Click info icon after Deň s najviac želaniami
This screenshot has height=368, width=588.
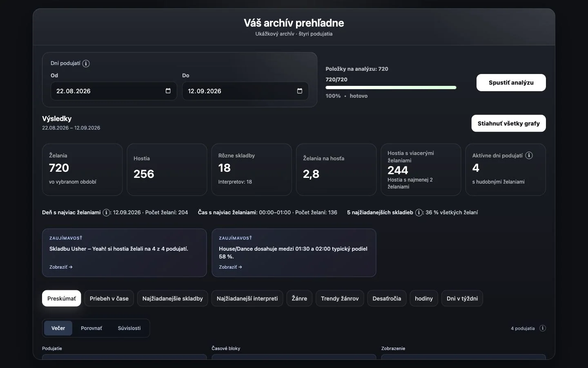pyautogui.click(x=106, y=213)
